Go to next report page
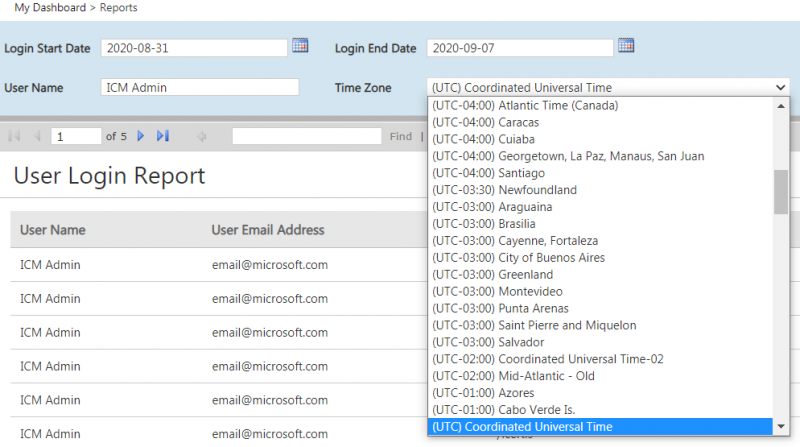800x447 pixels. click(140, 136)
